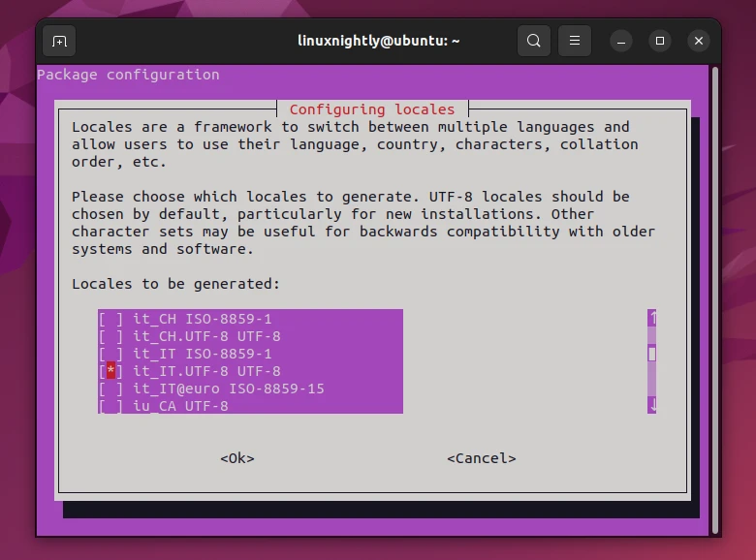Toggle the iu_CA UTF-8 checkbox
This screenshot has height=560, width=756.
[x=110, y=406]
